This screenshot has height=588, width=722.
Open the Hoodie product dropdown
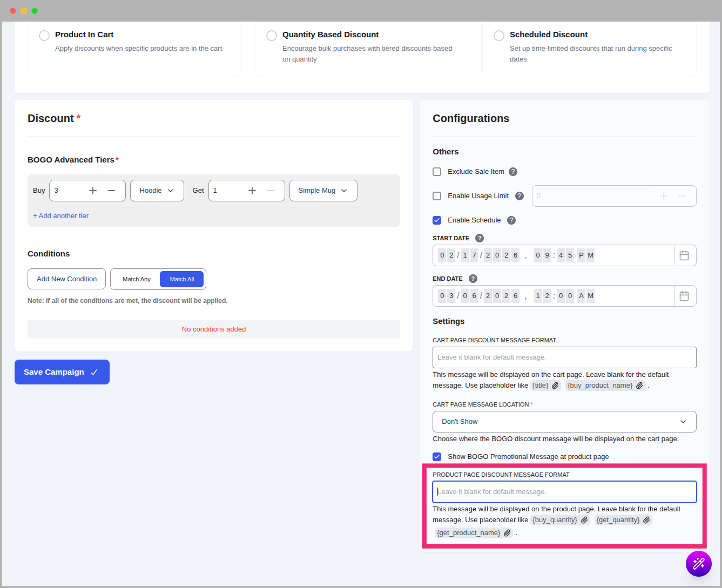coord(157,190)
